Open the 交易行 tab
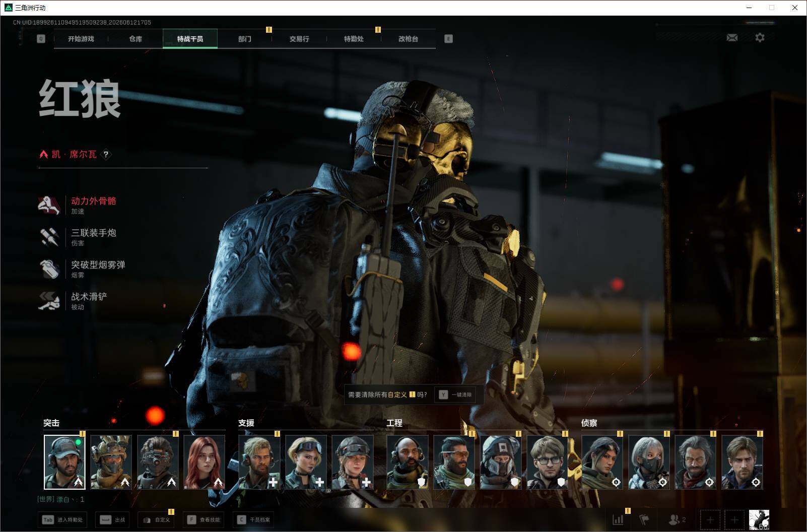Screen dimensions: 807x532 point(299,39)
